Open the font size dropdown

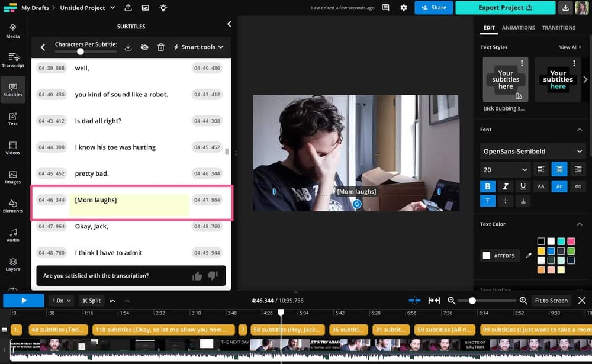pyautogui.click(x=504, y=169)
